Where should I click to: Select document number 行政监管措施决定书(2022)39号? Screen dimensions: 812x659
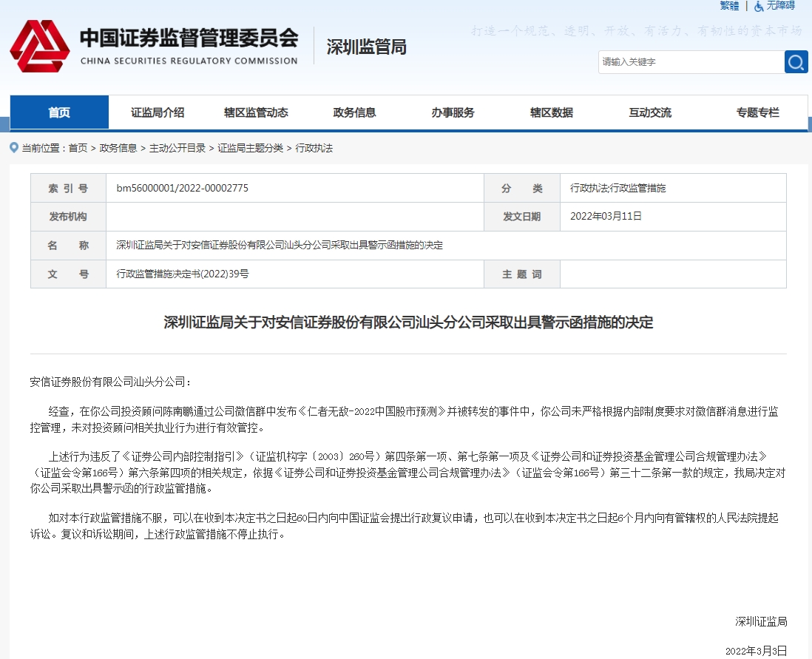182,274
